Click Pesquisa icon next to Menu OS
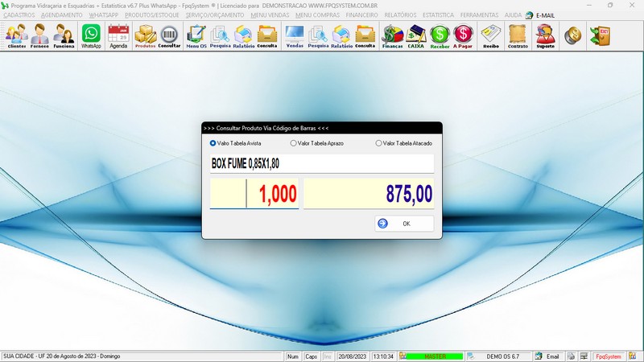Viewport: 644px width, 362px height. click(x=220, y=36)
